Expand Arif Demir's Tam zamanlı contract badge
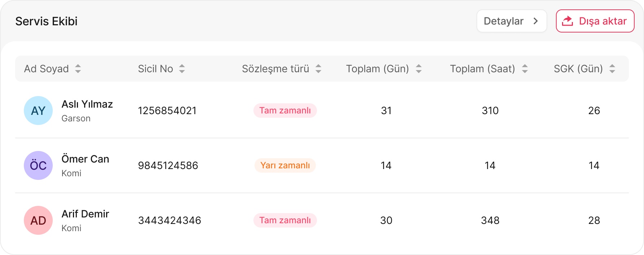This screenshot has width=644, height=255. (285, 220)
